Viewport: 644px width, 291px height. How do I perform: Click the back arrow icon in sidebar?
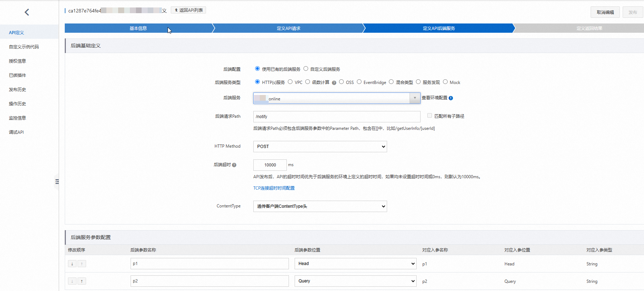(x=27, y=12)
